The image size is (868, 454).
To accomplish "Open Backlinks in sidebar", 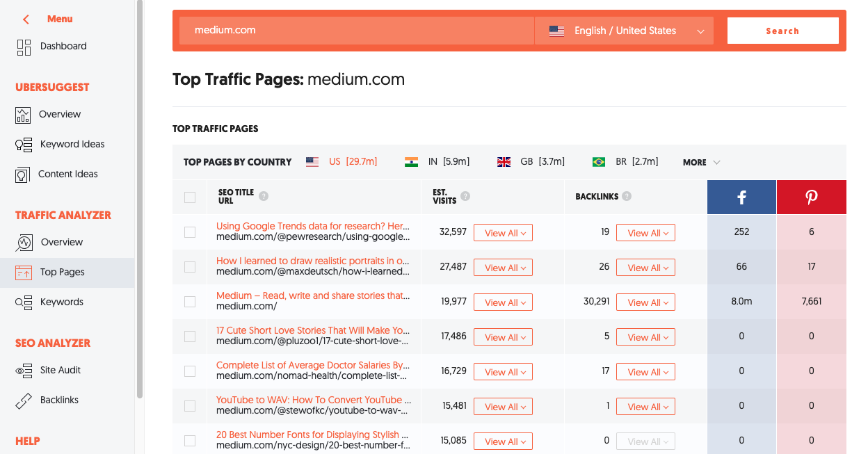I will [x=59, y=400].
